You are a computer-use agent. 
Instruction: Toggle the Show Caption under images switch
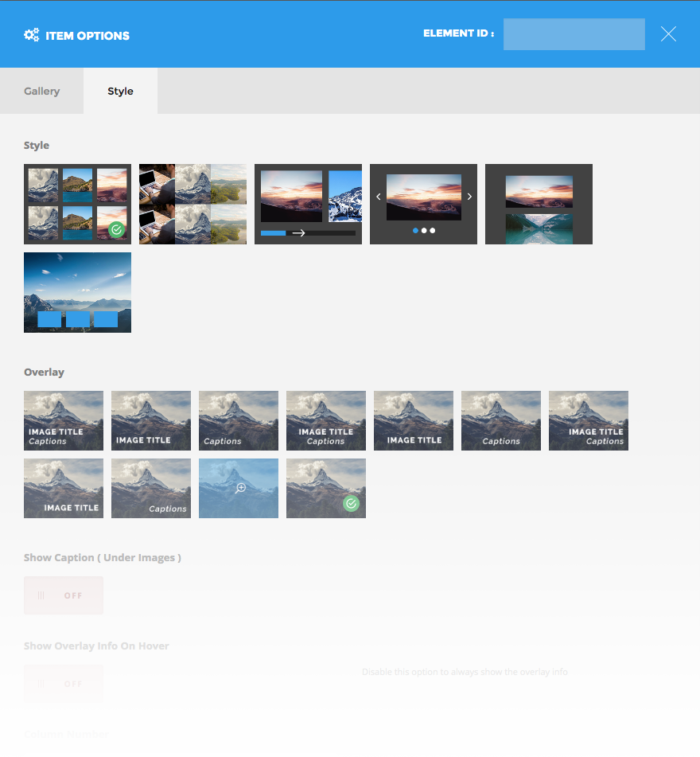pyautogui.click(x=64, y=595)
